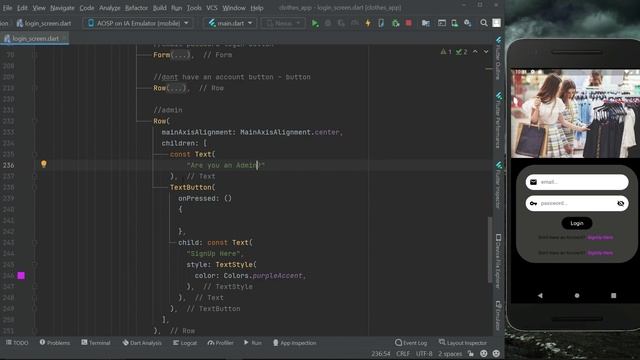Viewport: 640px width, 360px height.
Task: Click the user avatar icon at toolbar end
Action: (496, 23)
